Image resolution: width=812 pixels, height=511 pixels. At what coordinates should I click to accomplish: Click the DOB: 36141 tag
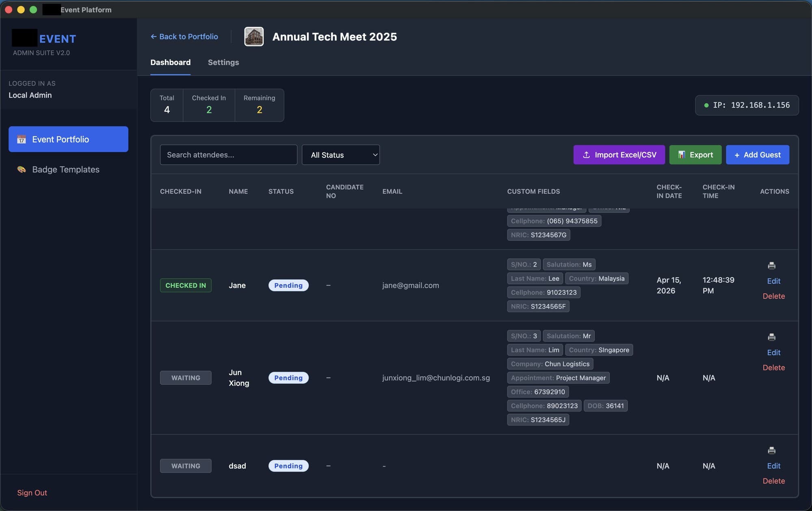coord(605,406)
